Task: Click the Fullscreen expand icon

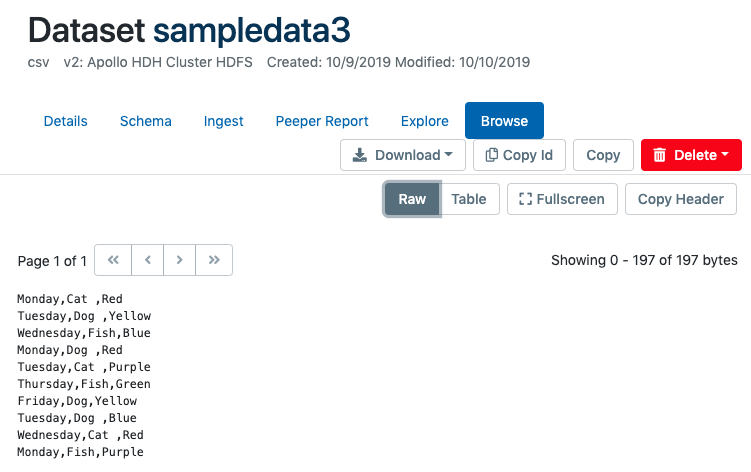Action: 525,199
